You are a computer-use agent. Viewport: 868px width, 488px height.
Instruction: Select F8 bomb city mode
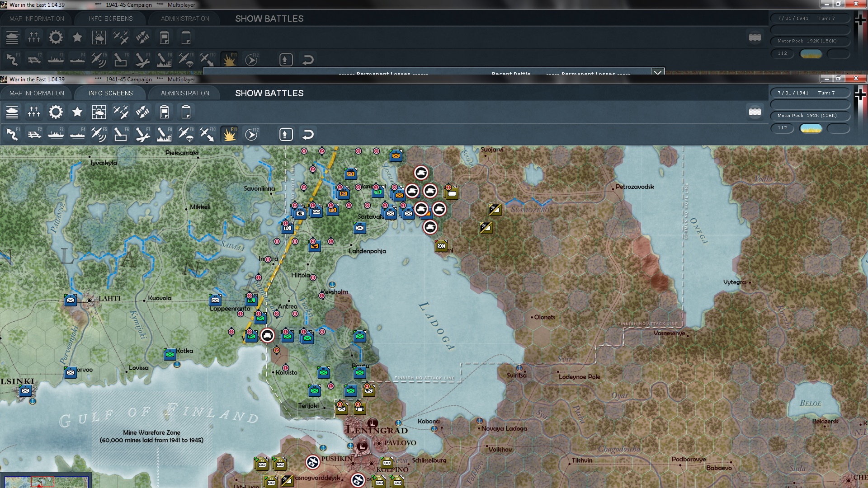(164, 134)
